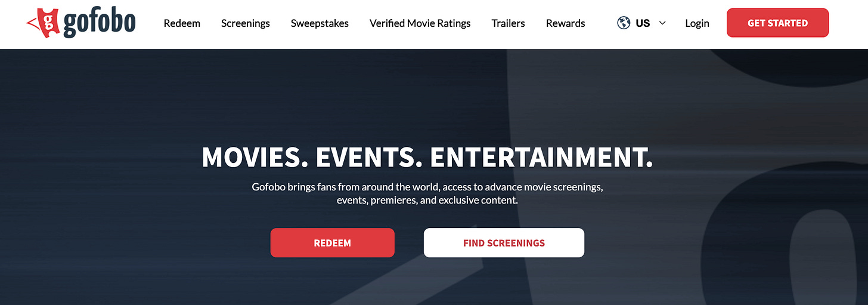The width and height of the screenshot is (868, 305).
Task: Click the red gofobo ticket logo icon
Action: [42, 23]
